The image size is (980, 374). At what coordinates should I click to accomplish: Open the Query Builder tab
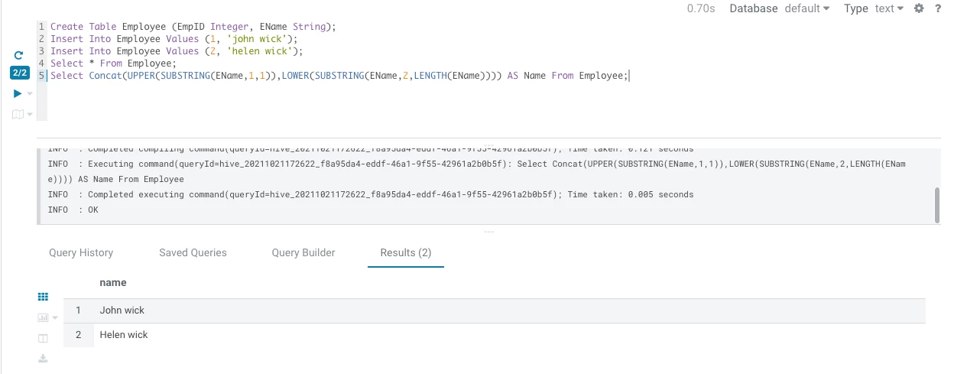tap(303, 252)
